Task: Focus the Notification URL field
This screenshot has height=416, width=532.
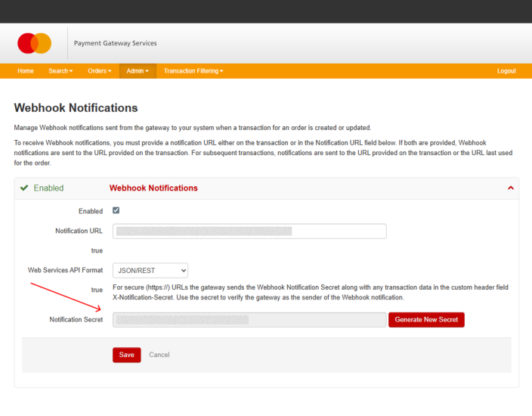Action: click(249, 231)
